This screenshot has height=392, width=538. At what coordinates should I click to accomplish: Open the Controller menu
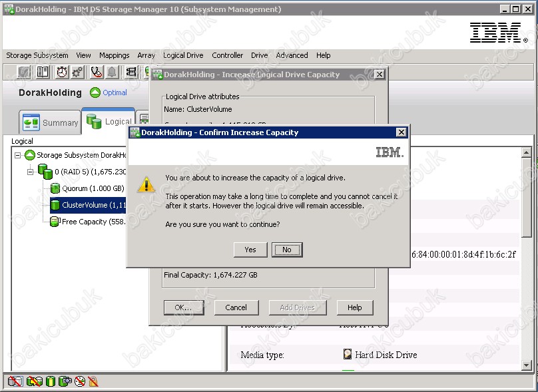coord(228,55)
